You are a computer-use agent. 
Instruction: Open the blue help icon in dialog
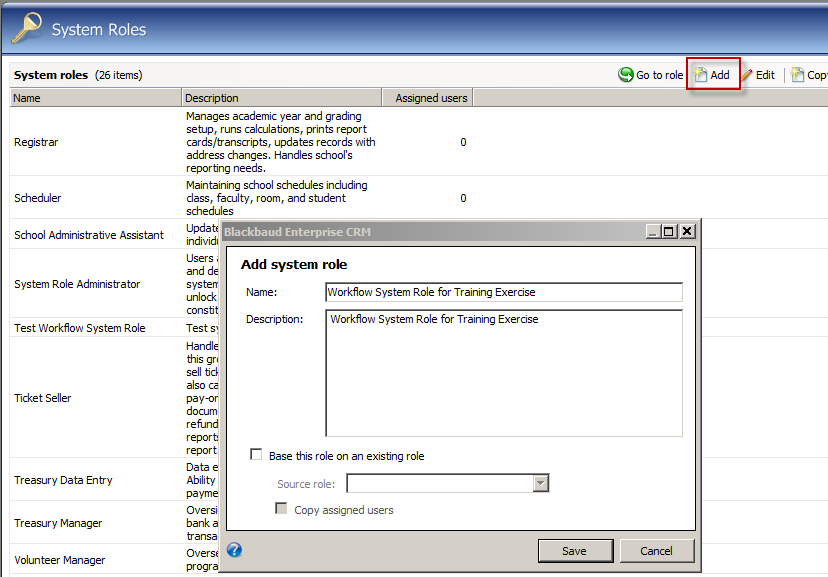coord(234,550)
